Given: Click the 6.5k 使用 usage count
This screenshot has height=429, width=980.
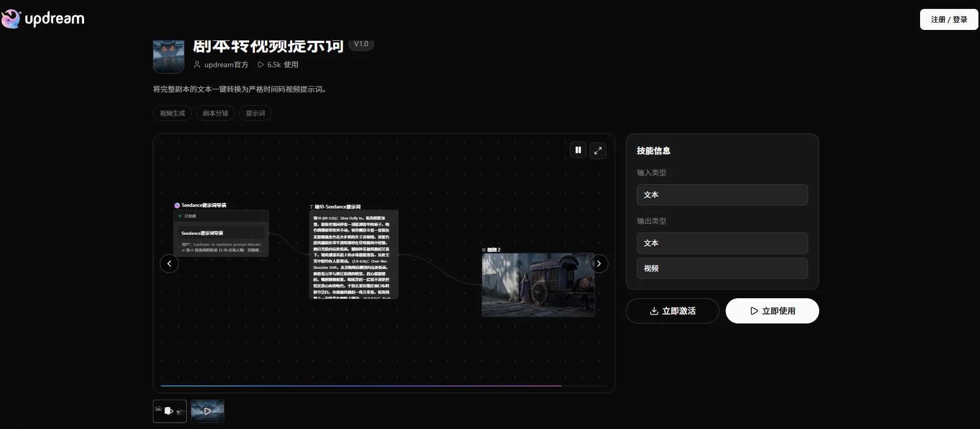Looking at the screenshot, I should tap(283, 65).
